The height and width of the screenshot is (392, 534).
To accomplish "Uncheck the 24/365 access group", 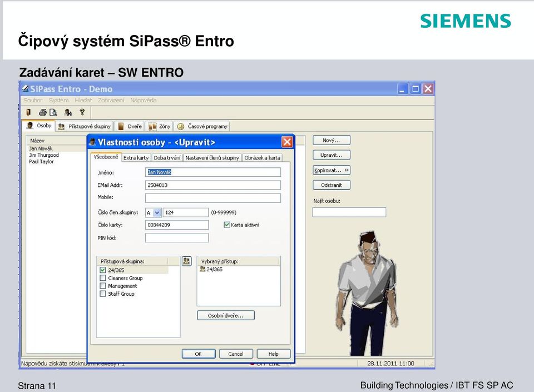I will (103, 270).
